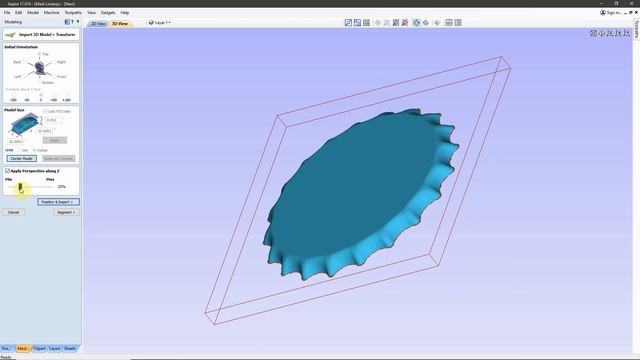Click the Segment button
Screen dimensions: 640x360
click(x=66, y=212)
